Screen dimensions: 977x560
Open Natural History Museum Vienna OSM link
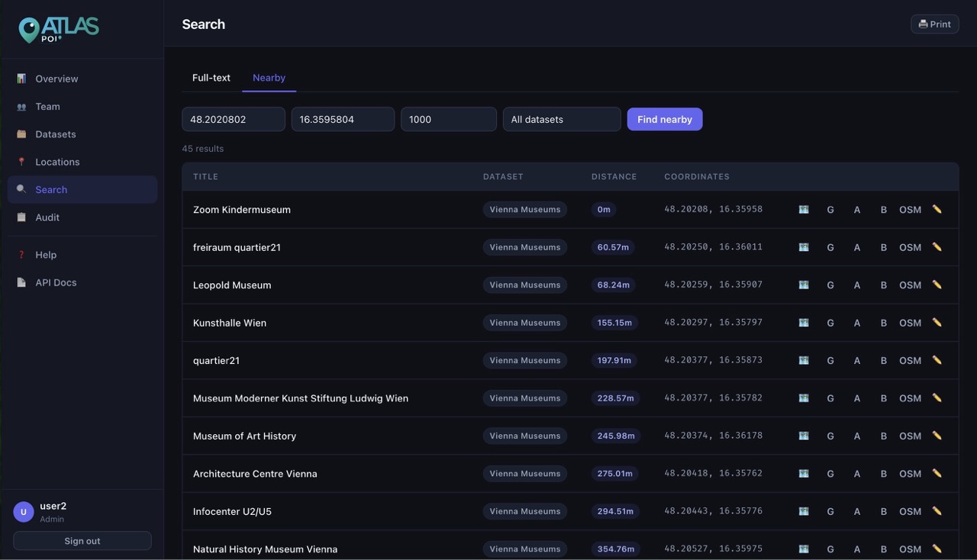point(910,549)
